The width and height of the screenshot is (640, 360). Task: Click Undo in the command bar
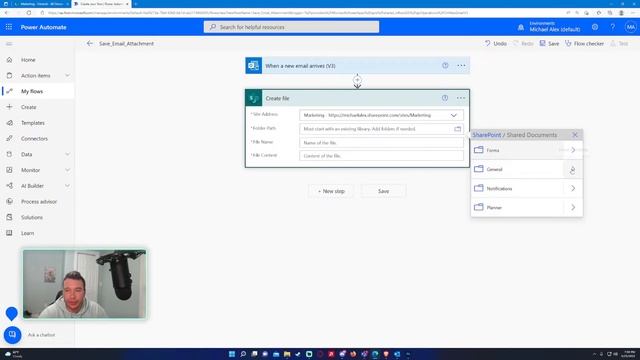(496, 43)
